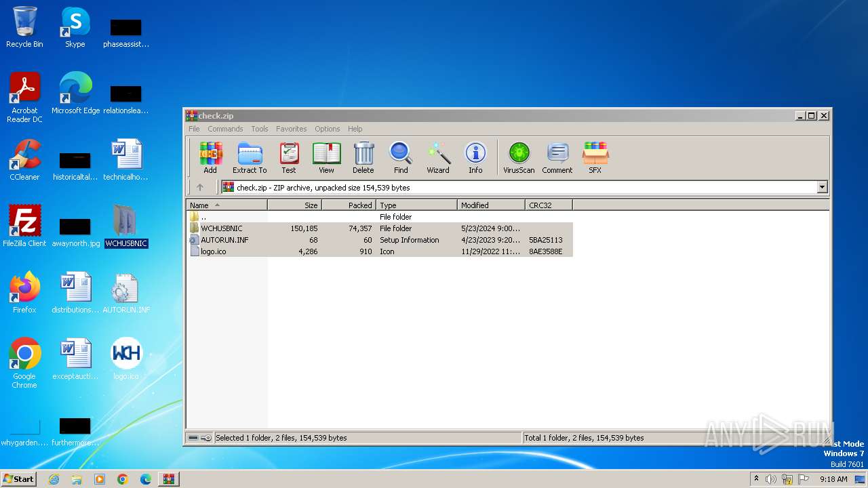
Task: Click the Find toolbar icon
Action: (x=401, y=158)
